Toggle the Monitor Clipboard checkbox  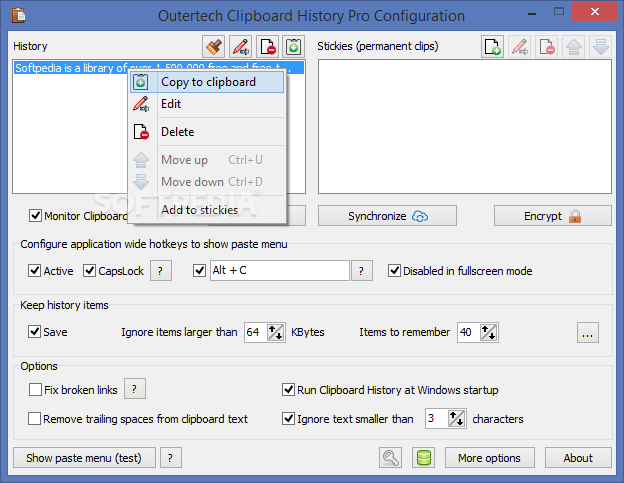tap(35, 216)
